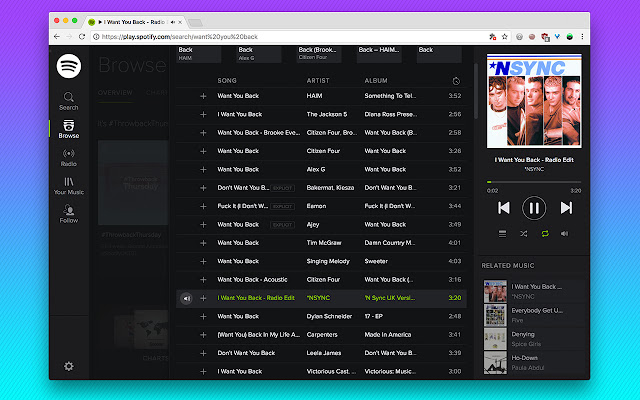Screen dimensions: 640x400
Task: Open Follow in the sidebar
Action: (x=69, y=214)
